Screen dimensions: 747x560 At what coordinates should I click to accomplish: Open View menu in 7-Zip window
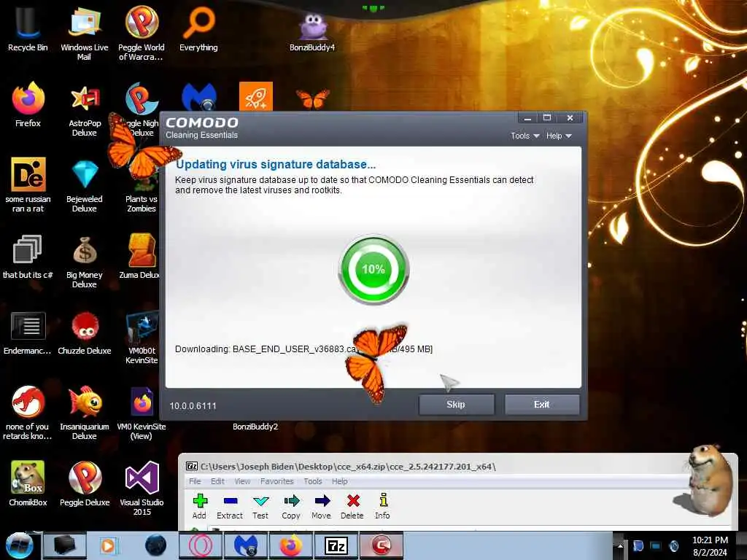pos(242,481)
